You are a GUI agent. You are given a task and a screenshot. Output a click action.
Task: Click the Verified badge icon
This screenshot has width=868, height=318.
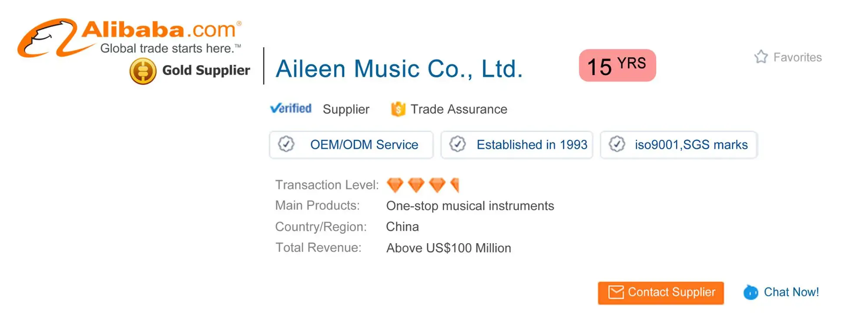pyautogui.click(x=291, y=108)
